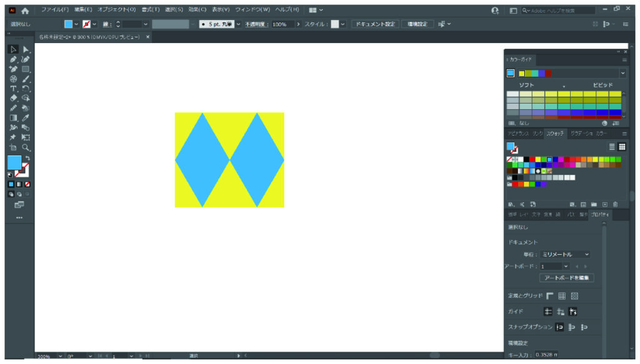
Task: Click New Swatch icon in Swatches panel
Action: tap(605, 204)
